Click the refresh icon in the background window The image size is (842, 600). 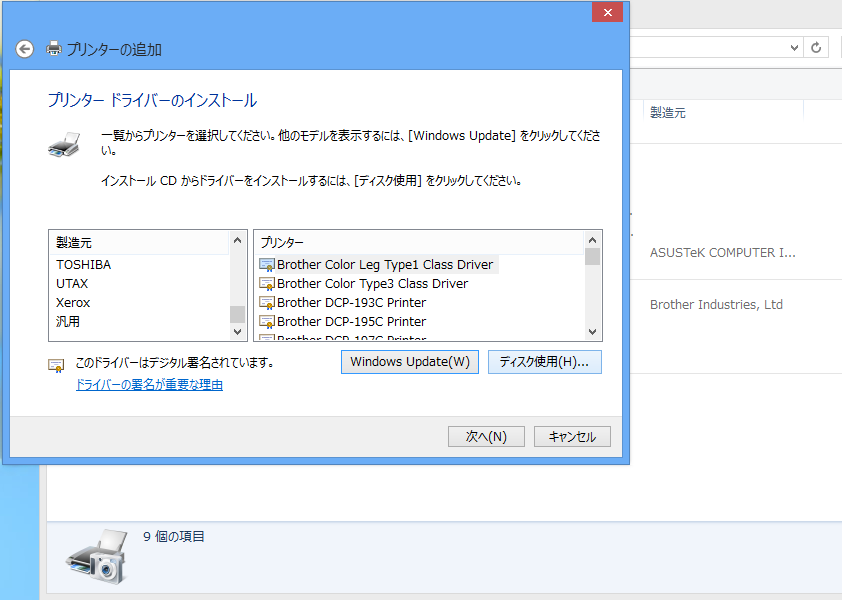tap(816, 48)
